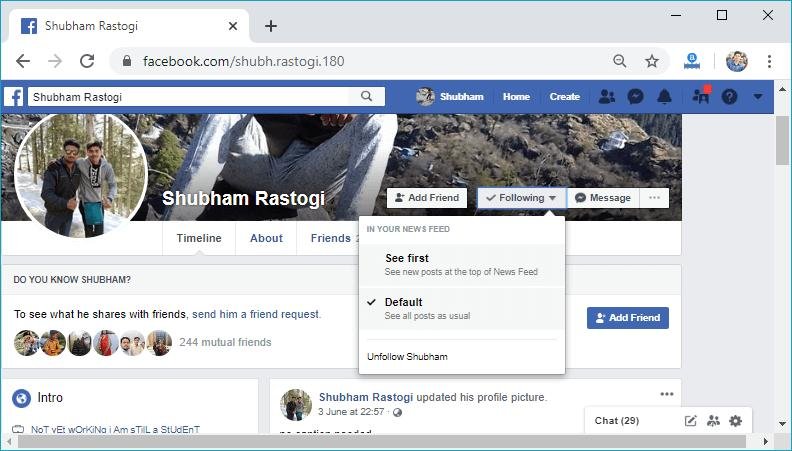792x451 pixels.
Task: Click the search magnifier in Facebook search box
Action: click(367, 96)
